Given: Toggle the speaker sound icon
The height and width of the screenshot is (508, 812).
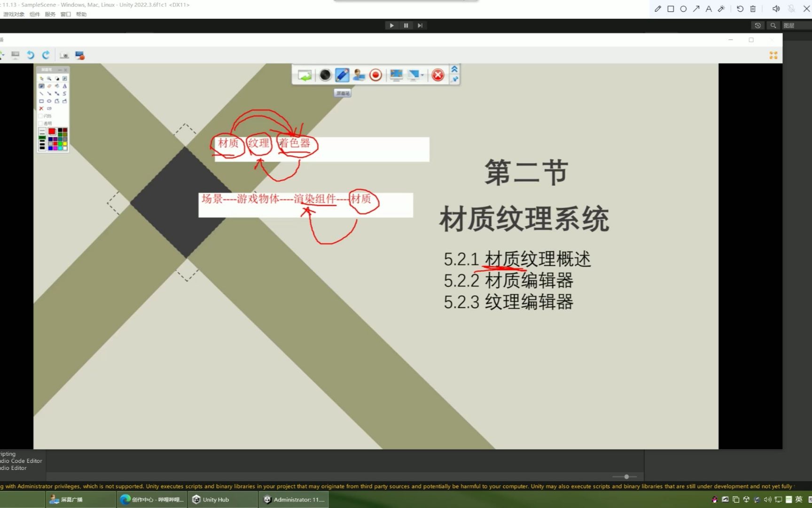Looking at the screenshot, I should pos(776,8).
